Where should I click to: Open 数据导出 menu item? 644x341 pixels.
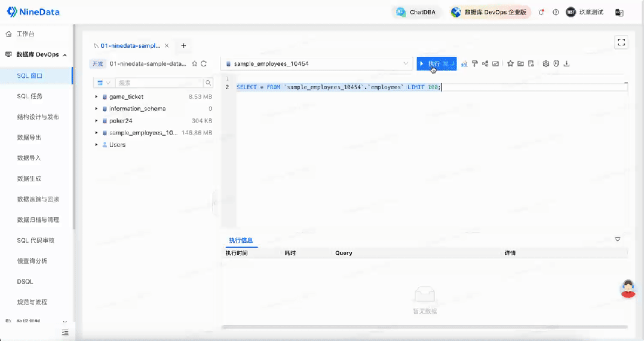coord(29,138)
